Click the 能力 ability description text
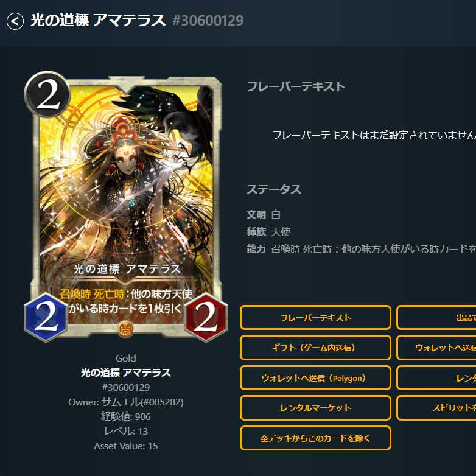Image resolution: width=476 pixels, height=476 pixels. [x=373, y=249]
